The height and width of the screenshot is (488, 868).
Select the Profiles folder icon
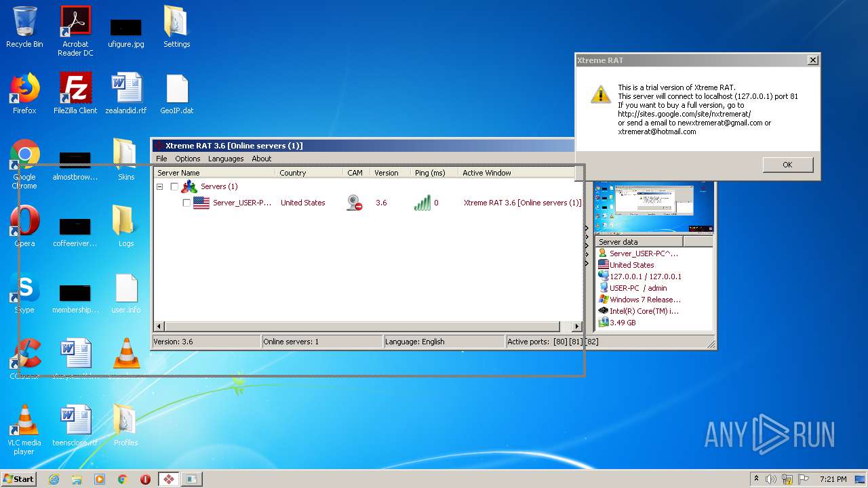[126, 426]
